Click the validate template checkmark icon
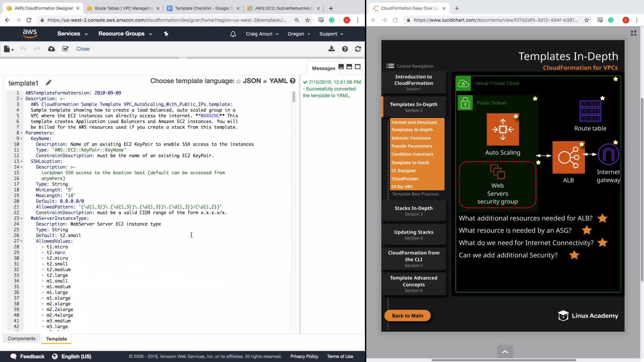This screenshot has height=362, width=644. [65, 49]
